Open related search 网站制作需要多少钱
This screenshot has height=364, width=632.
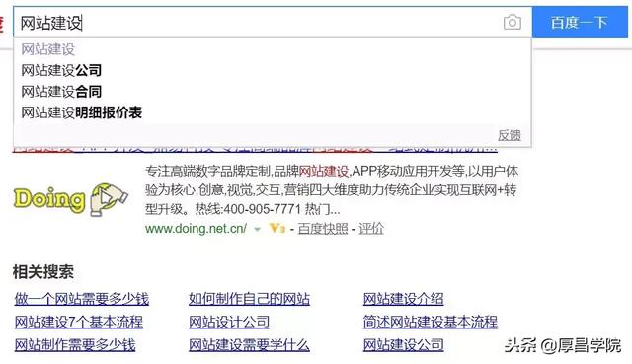coord(75,345)
